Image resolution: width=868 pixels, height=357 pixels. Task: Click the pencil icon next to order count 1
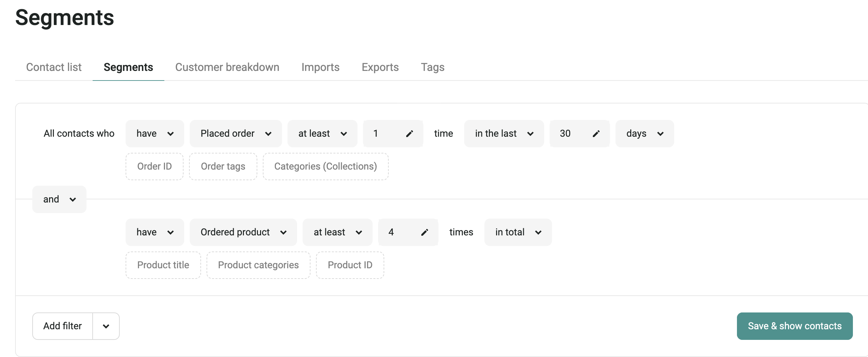click(409, 134)
